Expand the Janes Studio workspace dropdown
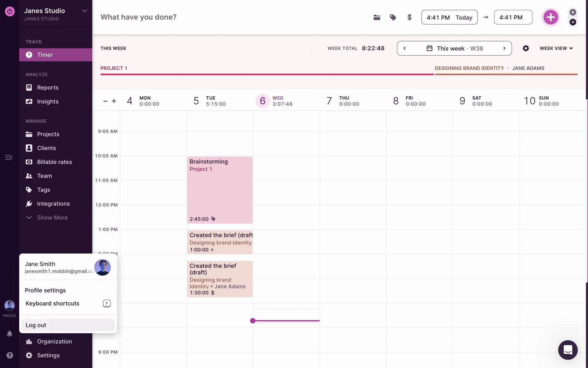 (x=84, y=11)
